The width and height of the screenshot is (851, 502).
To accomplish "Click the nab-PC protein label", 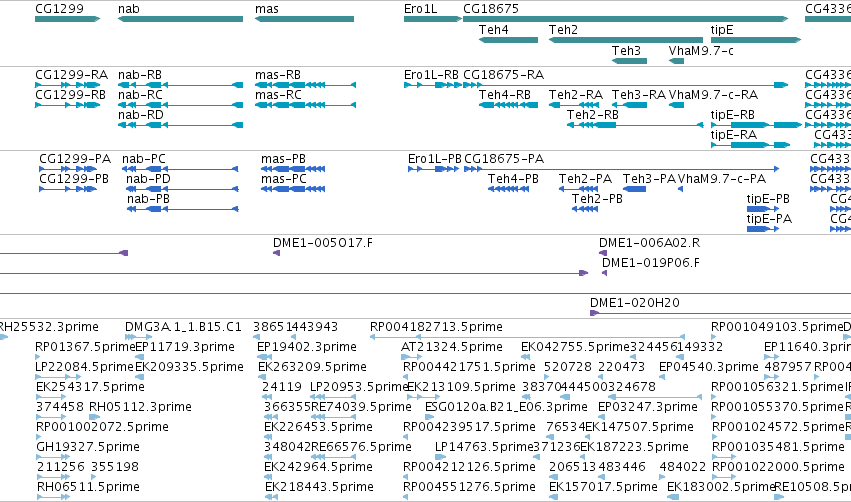I will pyautogui.click(x=144, y=159).
